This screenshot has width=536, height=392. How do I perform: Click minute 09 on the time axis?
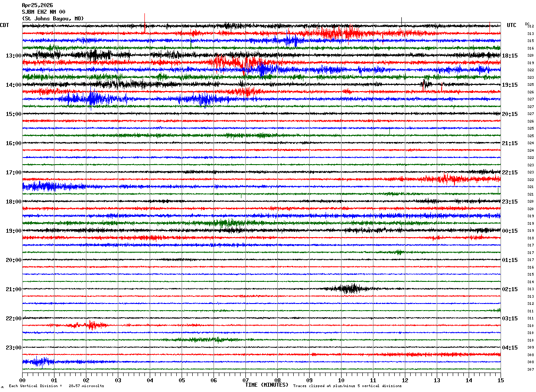309,380
